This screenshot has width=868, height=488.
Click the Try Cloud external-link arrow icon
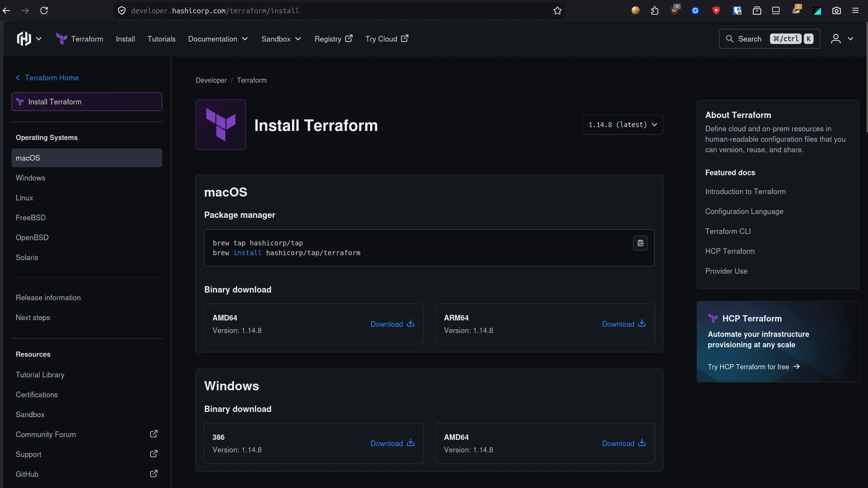[x=404, y=38]
